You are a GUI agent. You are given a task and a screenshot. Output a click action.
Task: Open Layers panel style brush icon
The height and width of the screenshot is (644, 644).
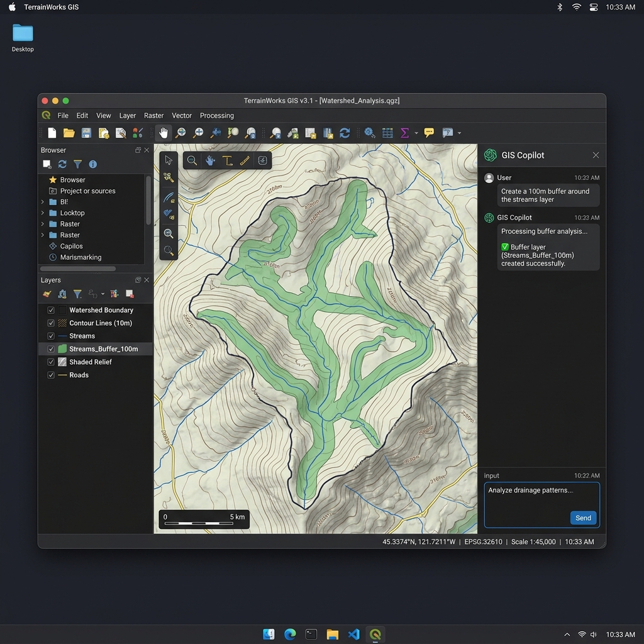pos(47,294)
